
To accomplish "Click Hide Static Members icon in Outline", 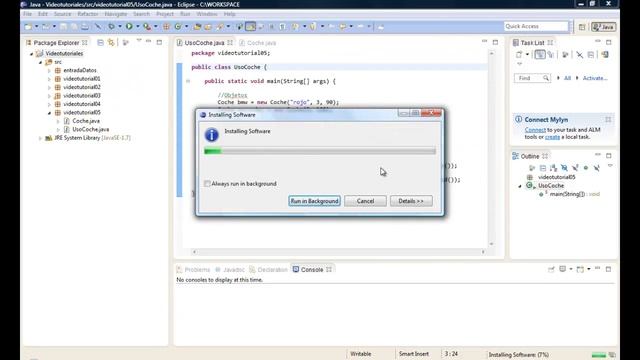I will pos(575,168).
